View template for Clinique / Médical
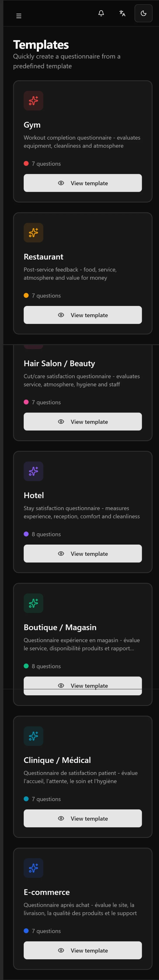Screen dimensions: 159x980 pos(83,818)
